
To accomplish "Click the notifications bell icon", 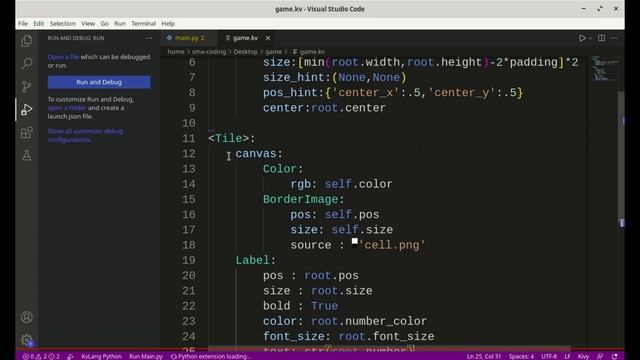I will pyautogui.click(x=615, y=356).
